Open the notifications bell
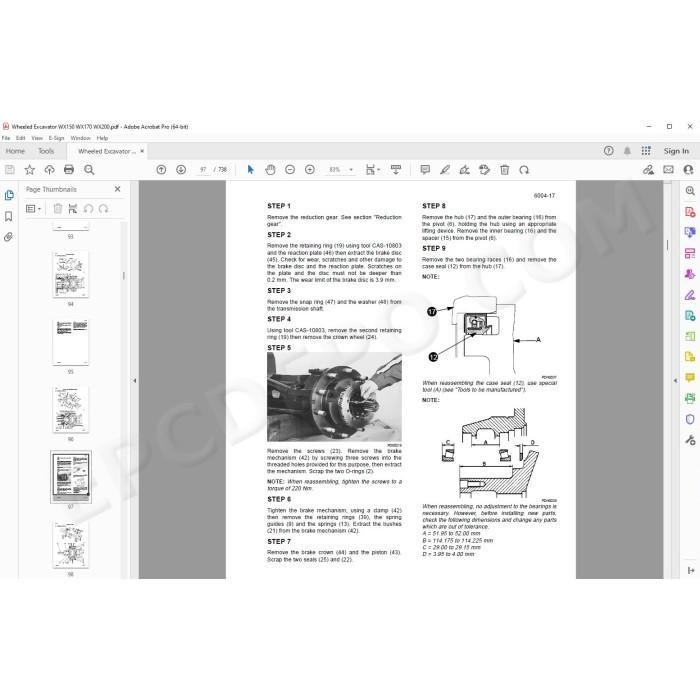The height and width of the screenshot is (700, 700). (627, 151)
